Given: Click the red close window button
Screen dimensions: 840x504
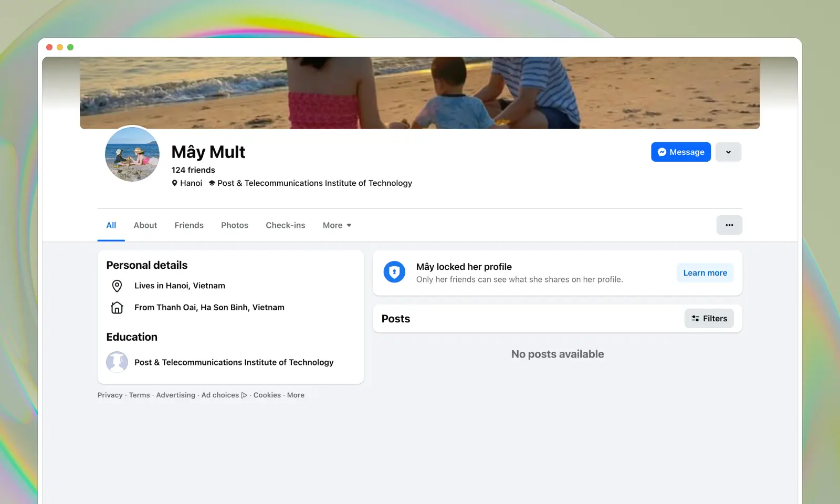Looking at the screenshot, I should point(49,47).
